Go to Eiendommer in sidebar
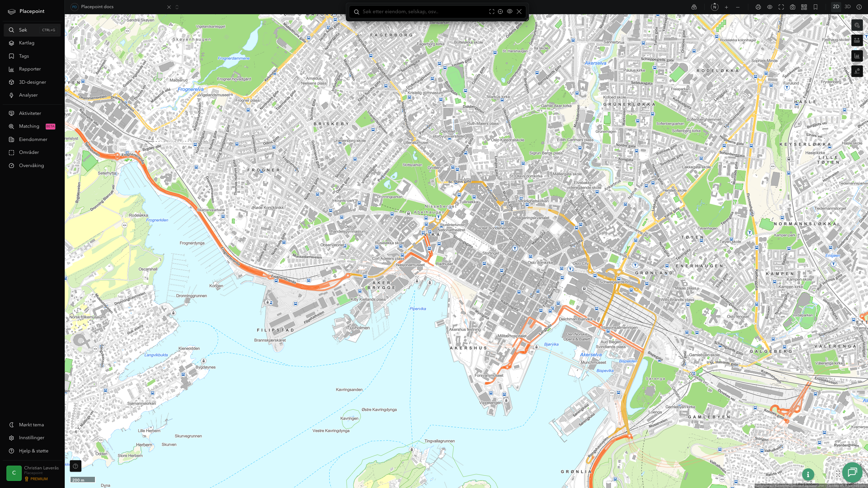868x488 pixels. click(x=32, y=139)
